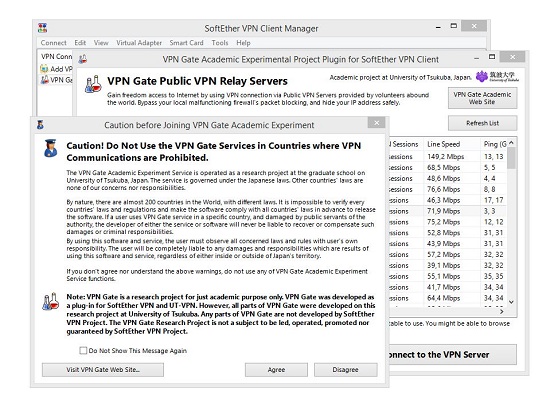550x396 pixels.
Task: Click ping value 17, 17
Action: [494, 200]
